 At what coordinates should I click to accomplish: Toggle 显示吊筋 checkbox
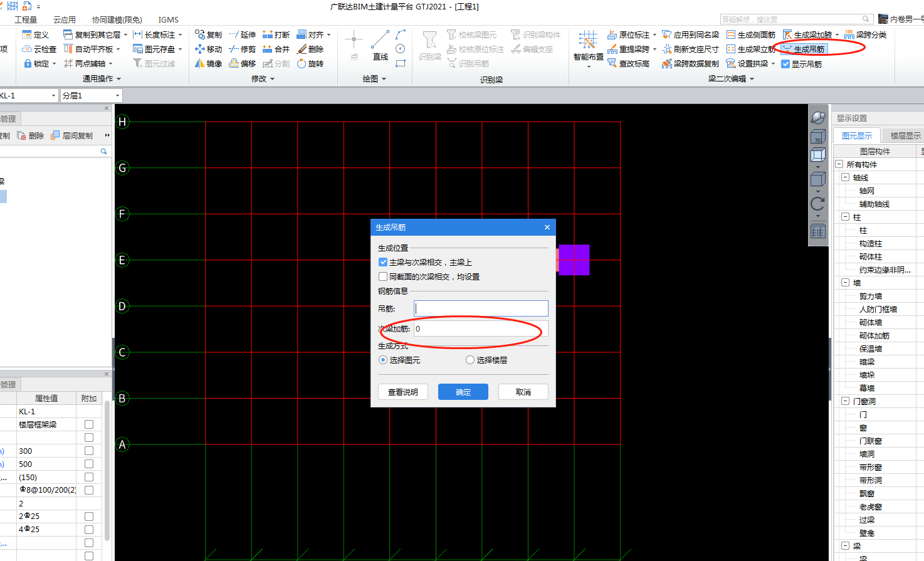(785, 64)
